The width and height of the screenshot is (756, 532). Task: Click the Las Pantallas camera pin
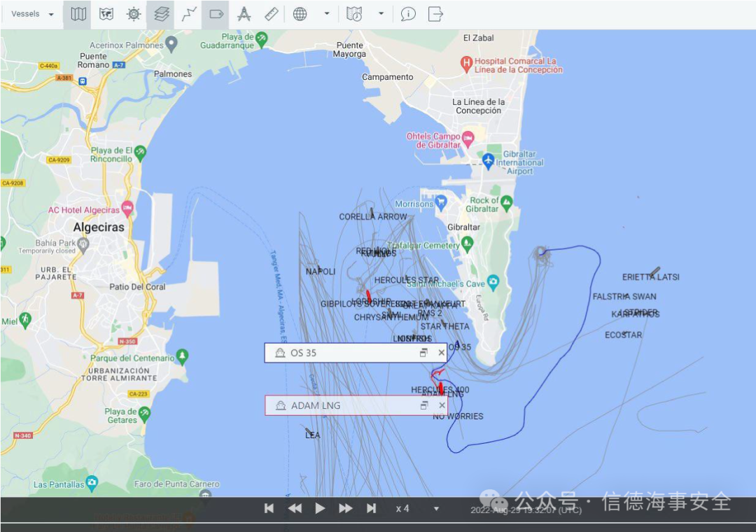click(x=92, y=483)
